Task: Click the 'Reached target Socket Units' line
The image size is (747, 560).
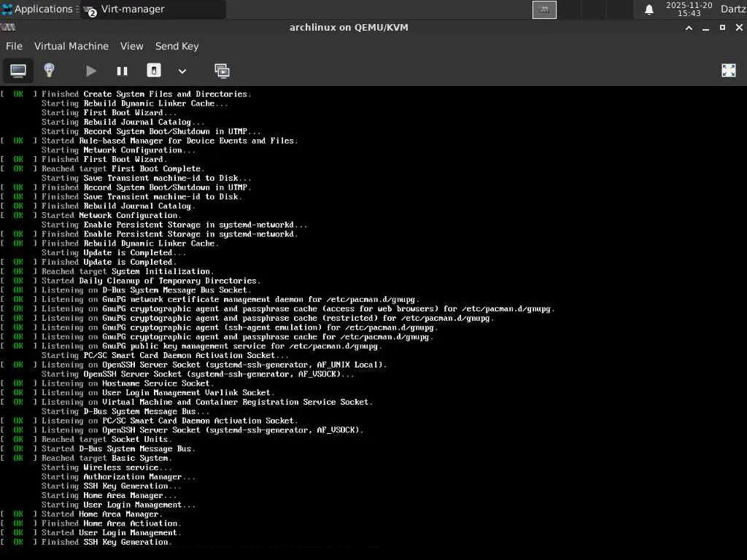Action: [x=86, y=440]
